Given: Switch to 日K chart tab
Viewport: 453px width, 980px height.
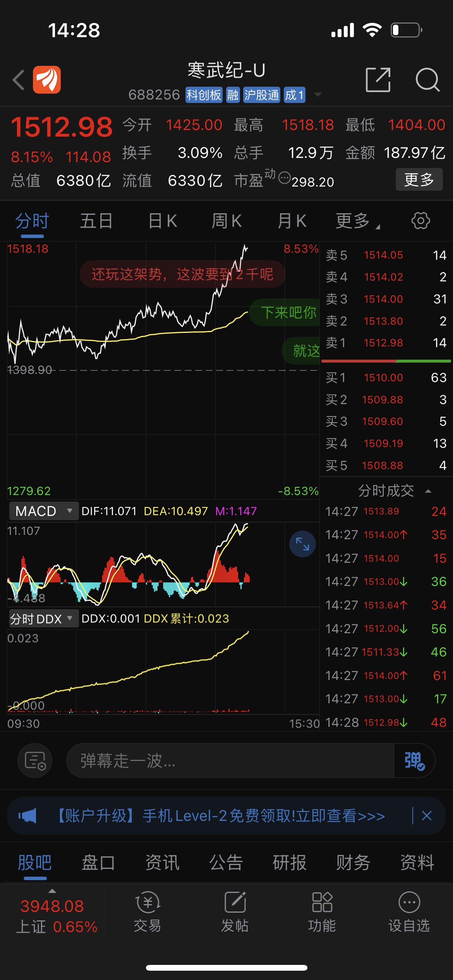Looking at the screenshot, I should [x=163, y=221].
